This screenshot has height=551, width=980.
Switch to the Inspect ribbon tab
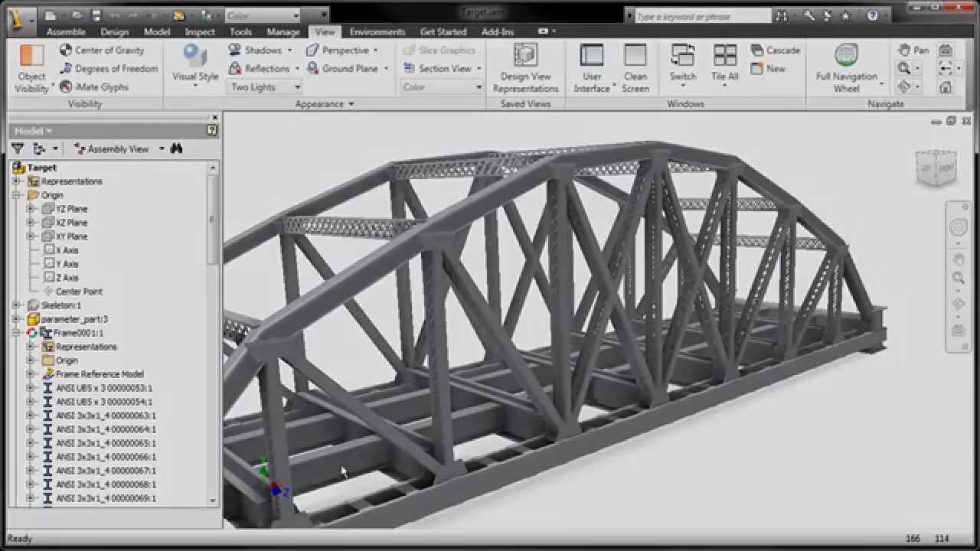(200, 32)
